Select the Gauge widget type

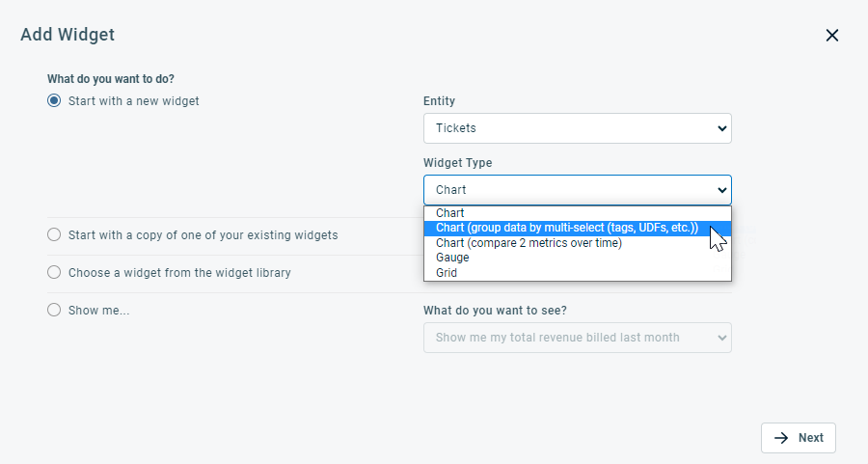(x=452, y=258)
